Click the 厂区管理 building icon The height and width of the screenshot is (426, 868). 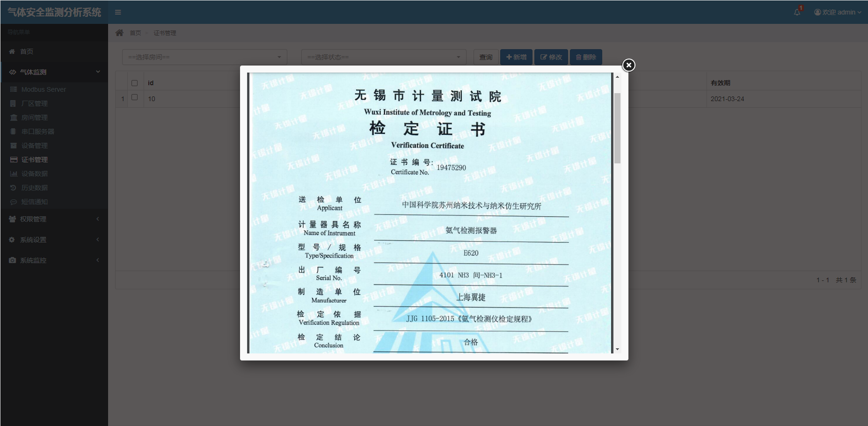[14, 103]
